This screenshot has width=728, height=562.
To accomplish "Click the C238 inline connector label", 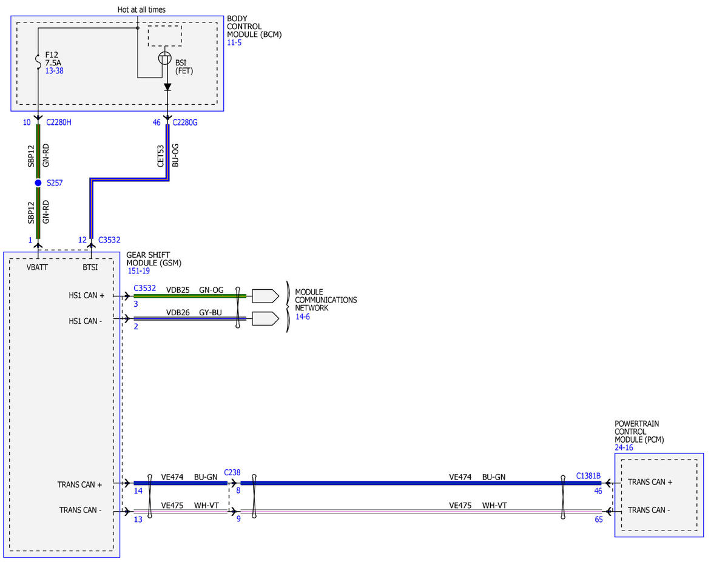I will 232,472.
